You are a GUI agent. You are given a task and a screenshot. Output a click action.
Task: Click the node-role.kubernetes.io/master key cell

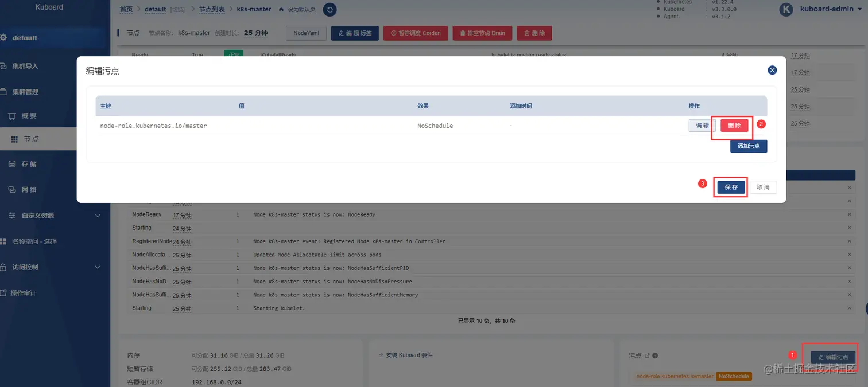[x=153, y=126]
